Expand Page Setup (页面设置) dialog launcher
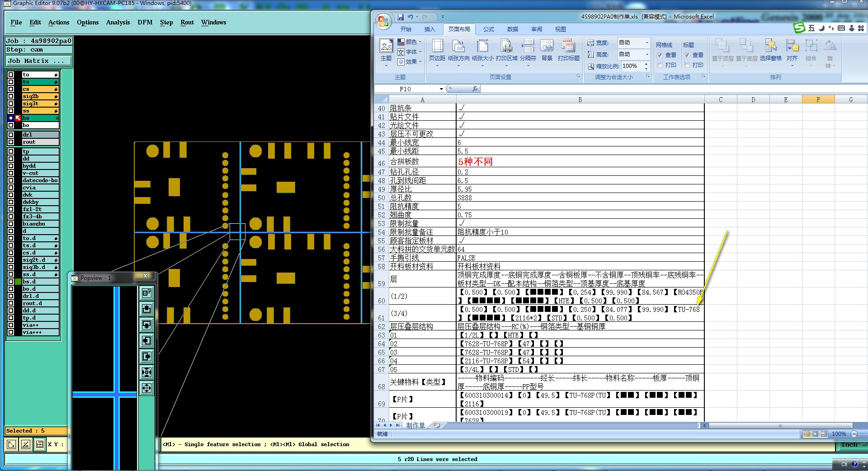Screen dimensions: 868x471 pyautogui.click(x=578, y=77)
